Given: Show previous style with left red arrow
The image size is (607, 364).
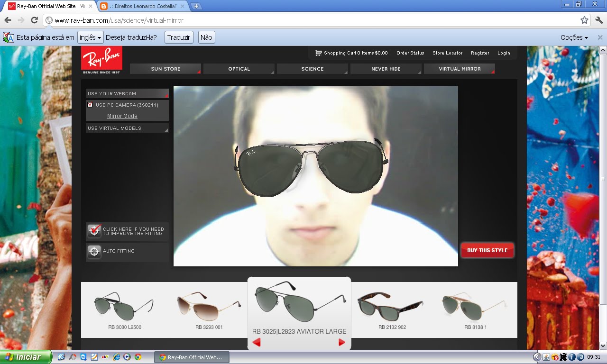Looking at the screenshot, I should click(x=257, y=342).
